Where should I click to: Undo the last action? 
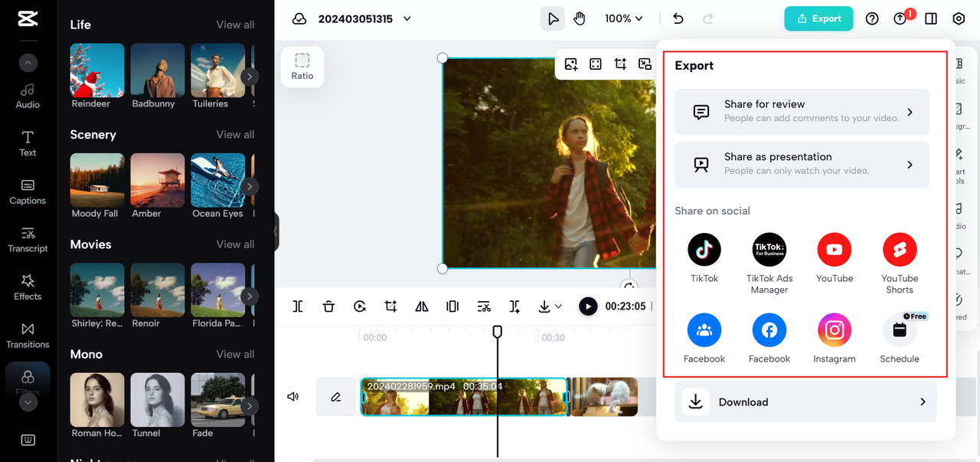(678, 18)
